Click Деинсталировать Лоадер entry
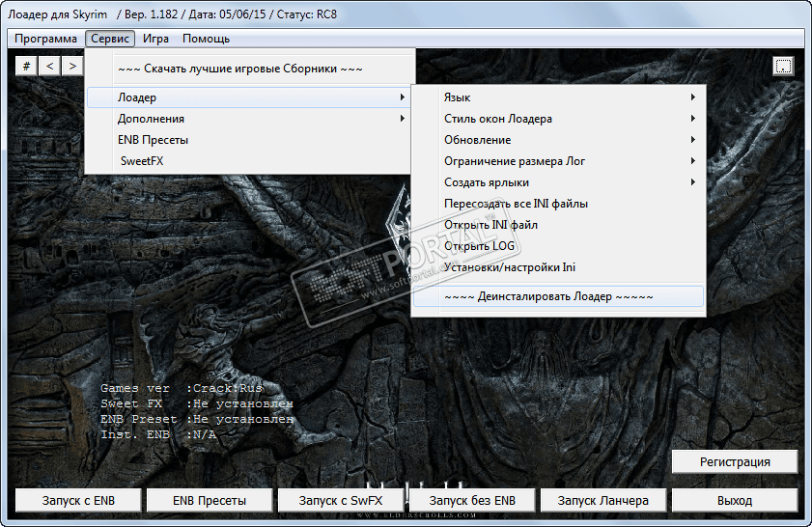812x527 pixels. pos(558,296)
